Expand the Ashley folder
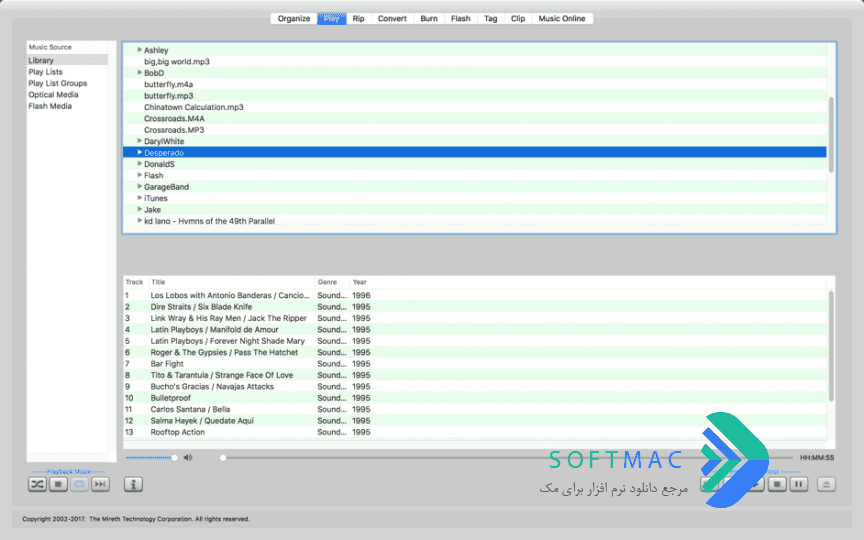 pyautogui.click(x=139, y=50)
